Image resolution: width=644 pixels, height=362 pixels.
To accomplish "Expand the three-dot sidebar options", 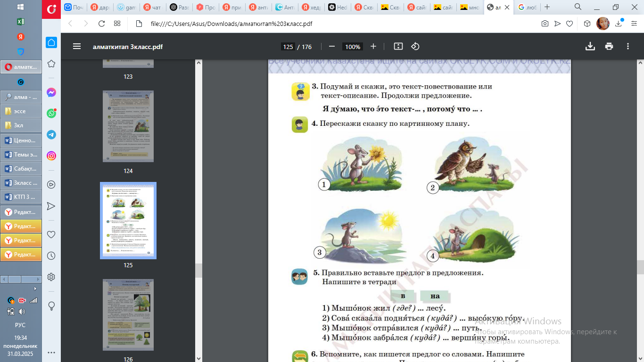I will point(51,352).
